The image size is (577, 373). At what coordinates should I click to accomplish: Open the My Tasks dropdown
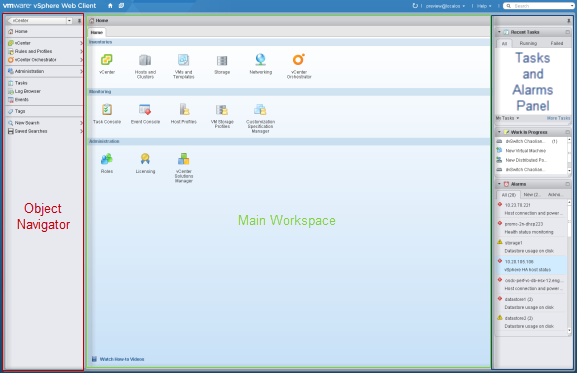[x=507, y=118]
